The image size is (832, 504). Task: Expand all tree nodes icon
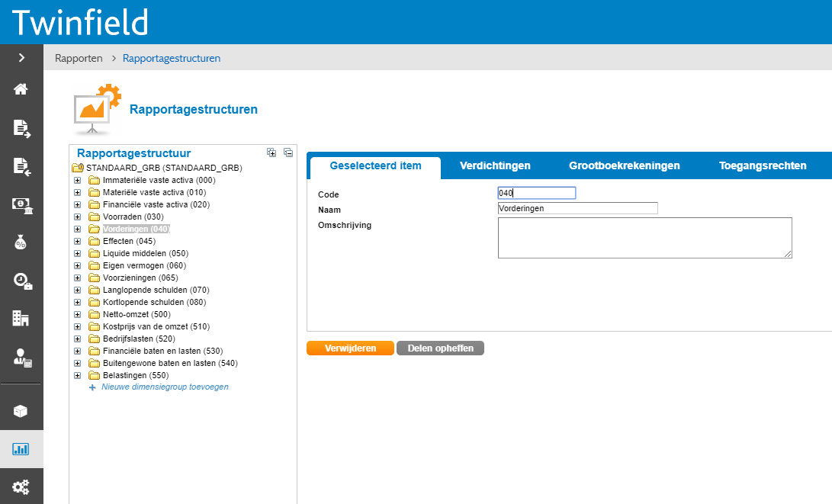click(271, 152)
